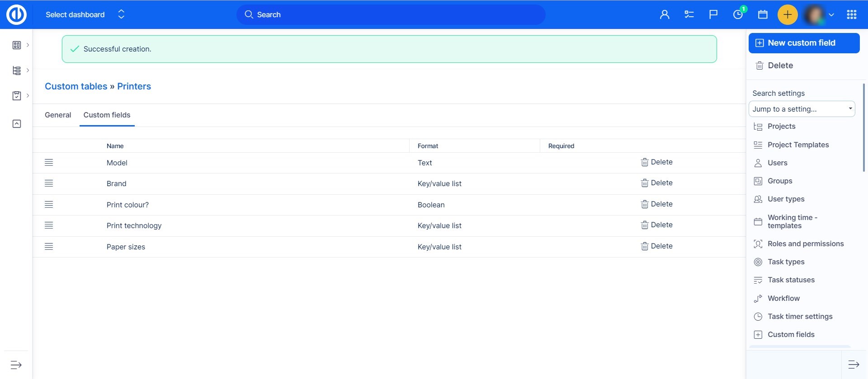Open the Jump to a setting dropdown
This screenshot has height=379, width=868.
[802, 109]
